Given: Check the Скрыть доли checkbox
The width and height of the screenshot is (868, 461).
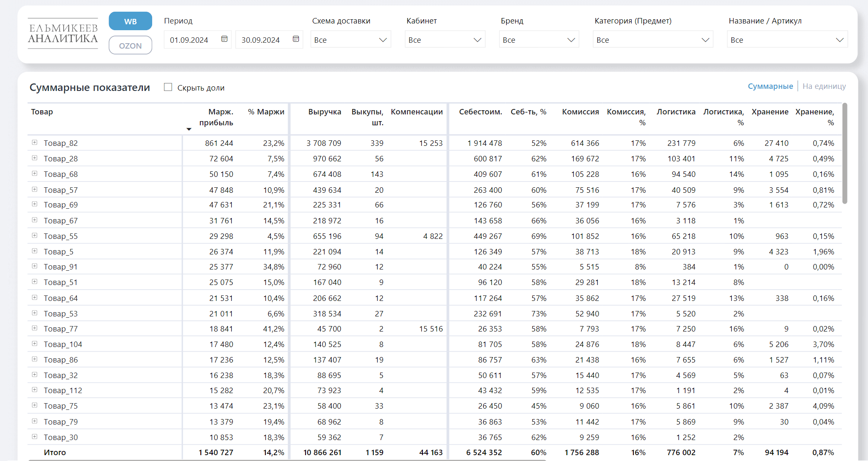Looking at the screenshot, I should pyautogui.click(x=168, y=87).
